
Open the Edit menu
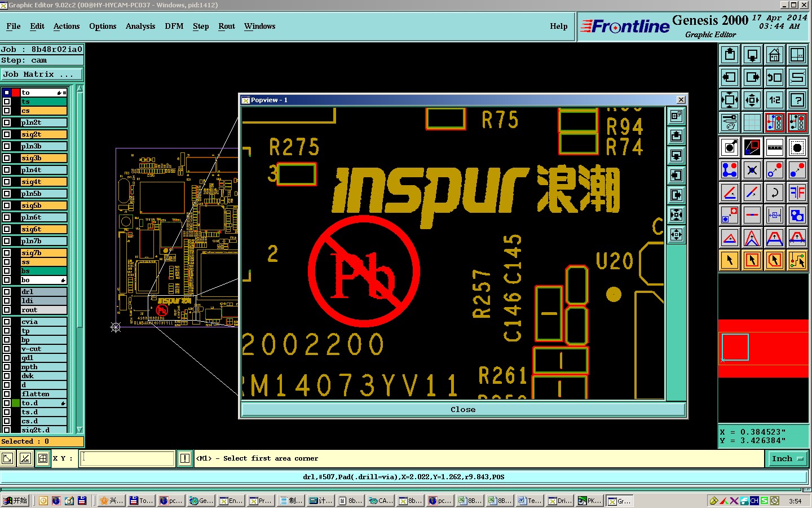(x=37, y=26)
